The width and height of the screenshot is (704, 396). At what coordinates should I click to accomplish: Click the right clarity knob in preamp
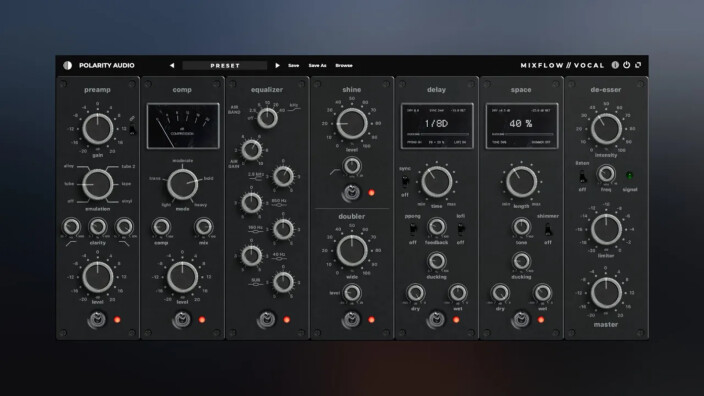click(124, 227)
